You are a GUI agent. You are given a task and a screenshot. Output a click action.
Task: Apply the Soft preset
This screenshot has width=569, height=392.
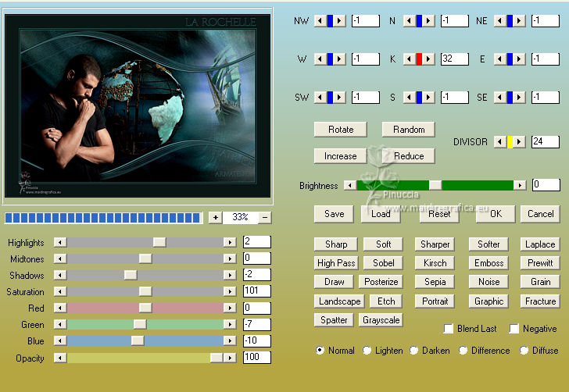(x=383, y=244)
